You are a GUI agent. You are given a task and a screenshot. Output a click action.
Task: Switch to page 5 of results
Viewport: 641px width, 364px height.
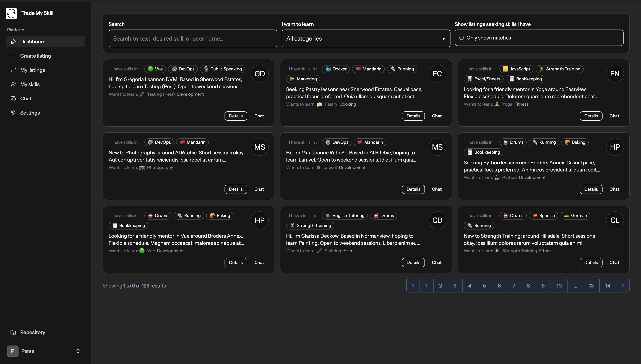[484, 286]
